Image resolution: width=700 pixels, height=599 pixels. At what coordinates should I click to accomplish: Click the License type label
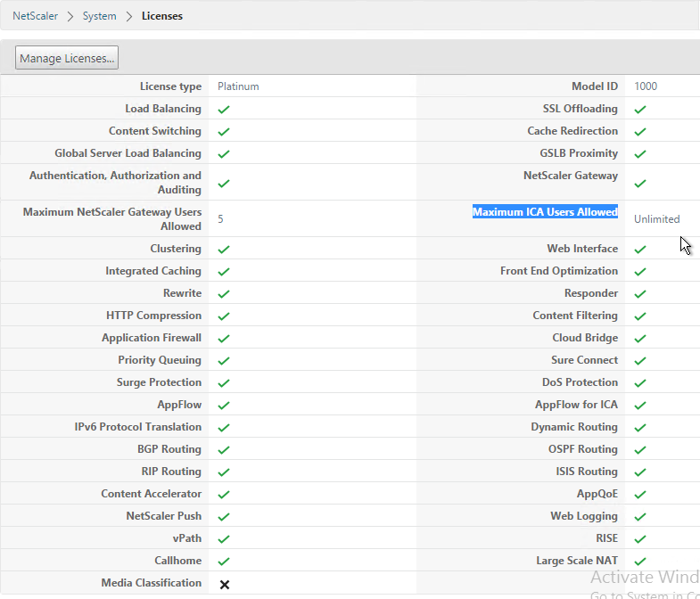coord(170,86)
